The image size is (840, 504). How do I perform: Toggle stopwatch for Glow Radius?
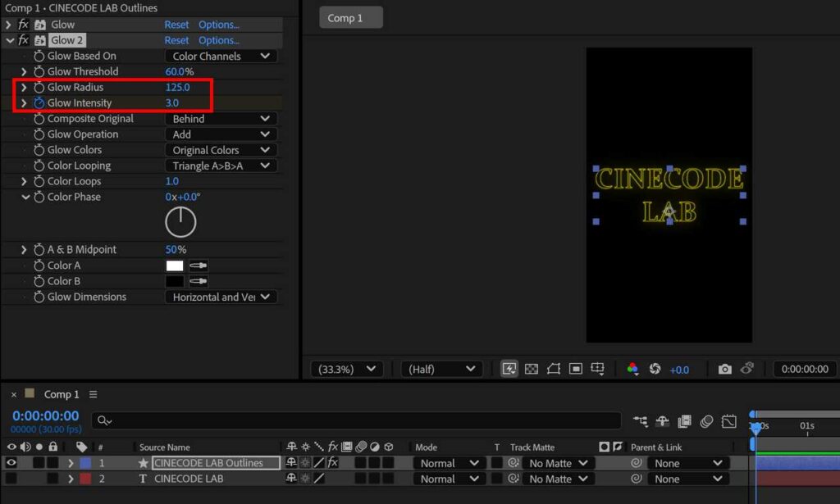(39, 87)
